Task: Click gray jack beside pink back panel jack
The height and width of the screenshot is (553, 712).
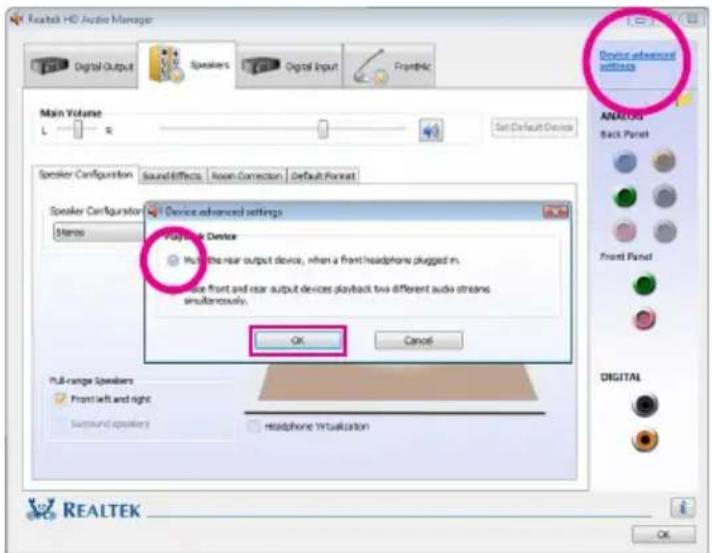Action: coord(665,231)
